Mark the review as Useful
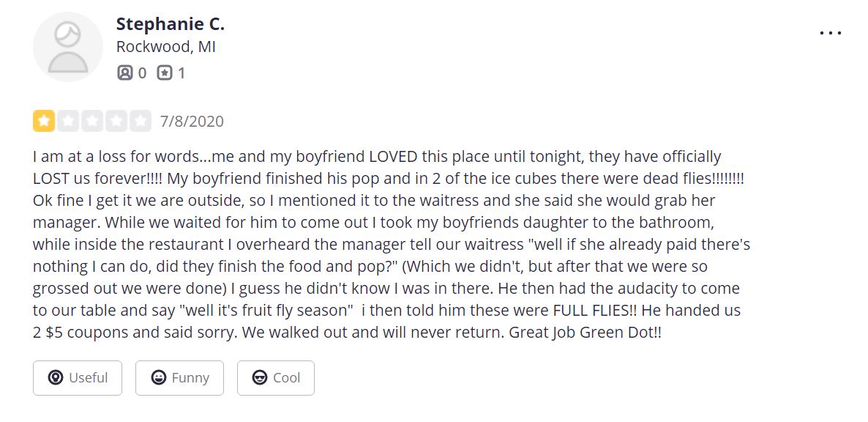This screenshot has width=868, height=422. (78, 378)
